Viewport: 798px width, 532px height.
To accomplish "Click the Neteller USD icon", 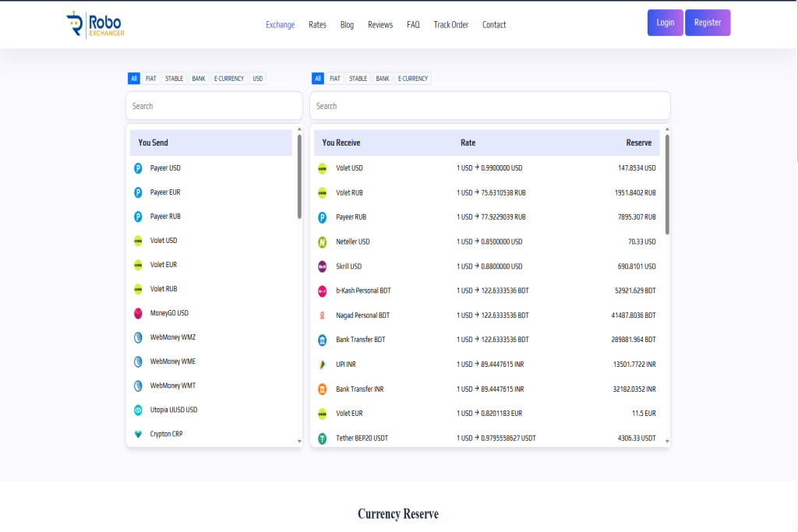I will tap(322, 242).
